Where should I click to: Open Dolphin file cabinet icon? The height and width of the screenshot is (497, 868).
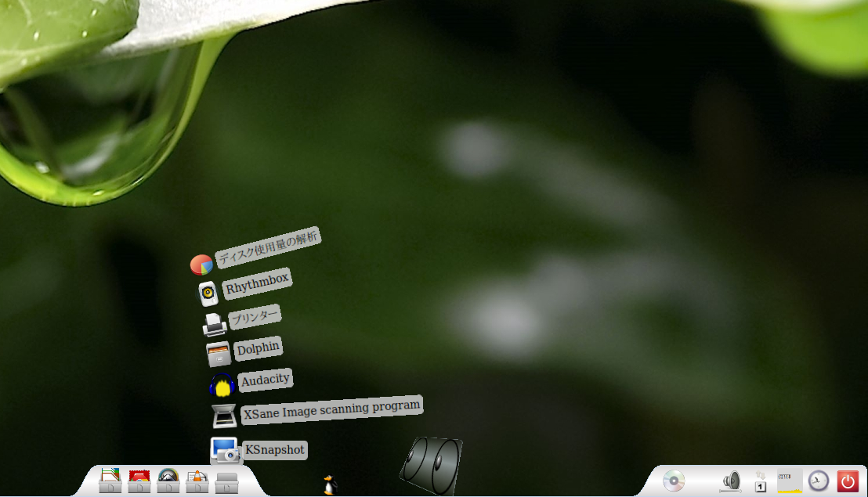(219, 355)
